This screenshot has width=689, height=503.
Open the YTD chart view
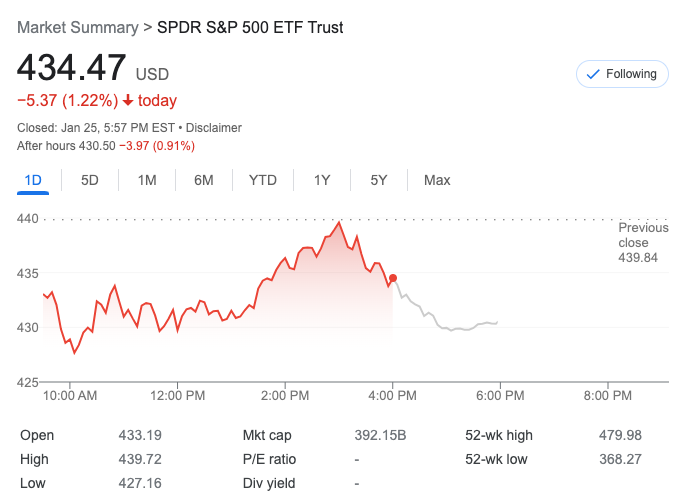(262, 180)
